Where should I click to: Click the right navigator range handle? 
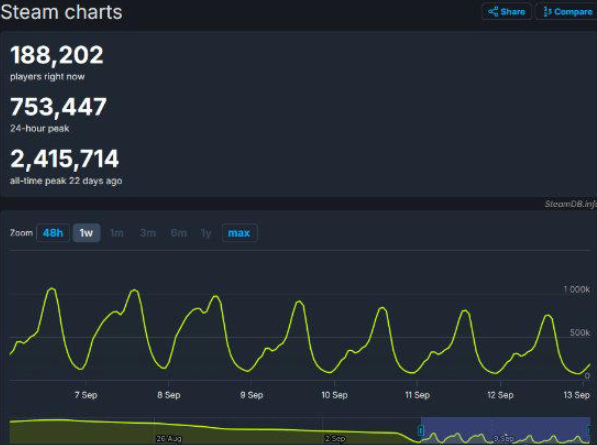click(589, 431)
